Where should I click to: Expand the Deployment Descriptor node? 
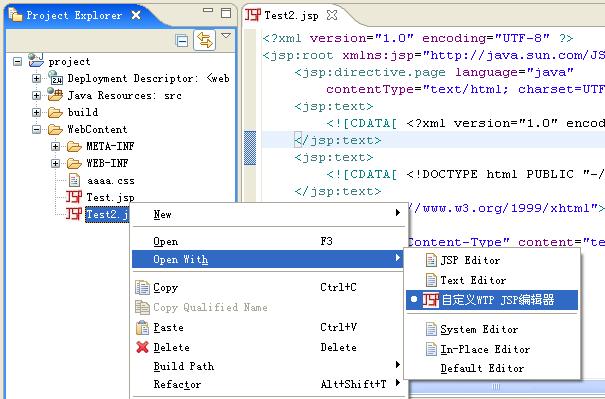point(36,78)
